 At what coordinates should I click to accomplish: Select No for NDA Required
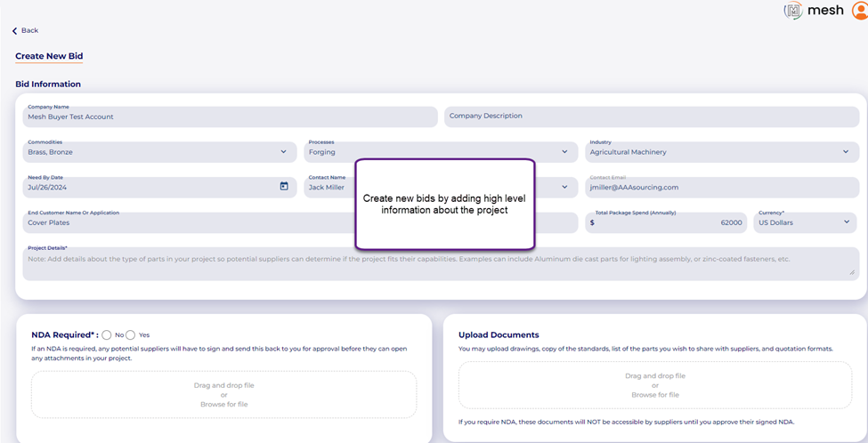pos(107,334)
